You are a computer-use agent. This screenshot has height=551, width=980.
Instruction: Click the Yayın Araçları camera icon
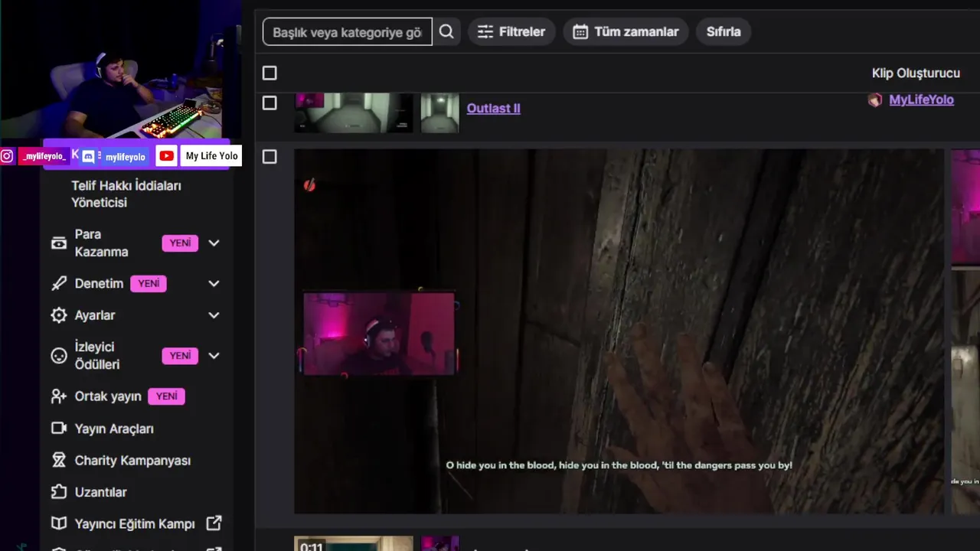[x=59, y=429]
